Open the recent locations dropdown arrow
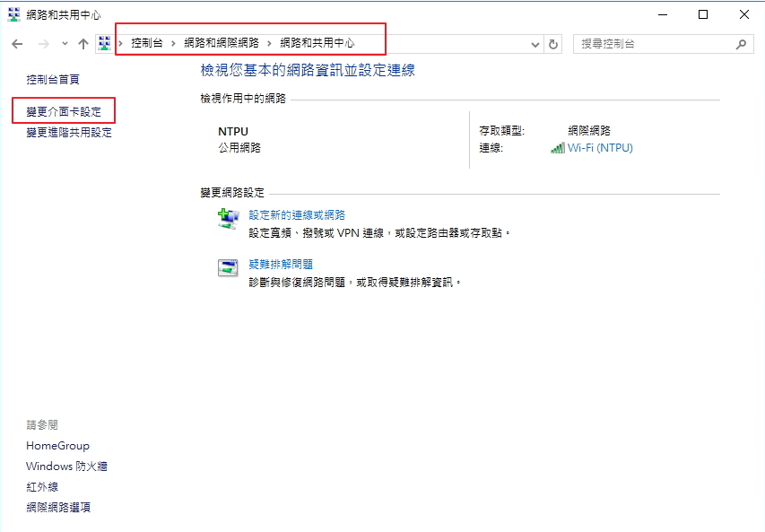The height and width of the screenshot is (532, 765). coord(65,44)
